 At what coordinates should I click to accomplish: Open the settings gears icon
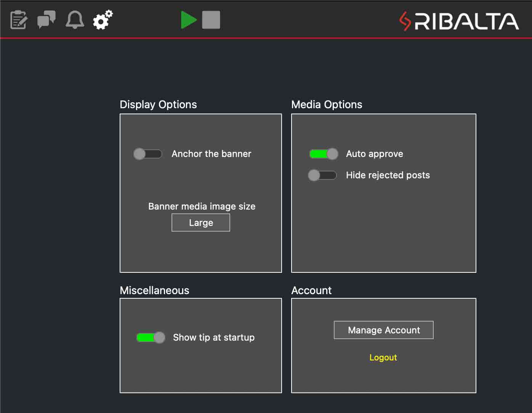[x=103, y=20]
